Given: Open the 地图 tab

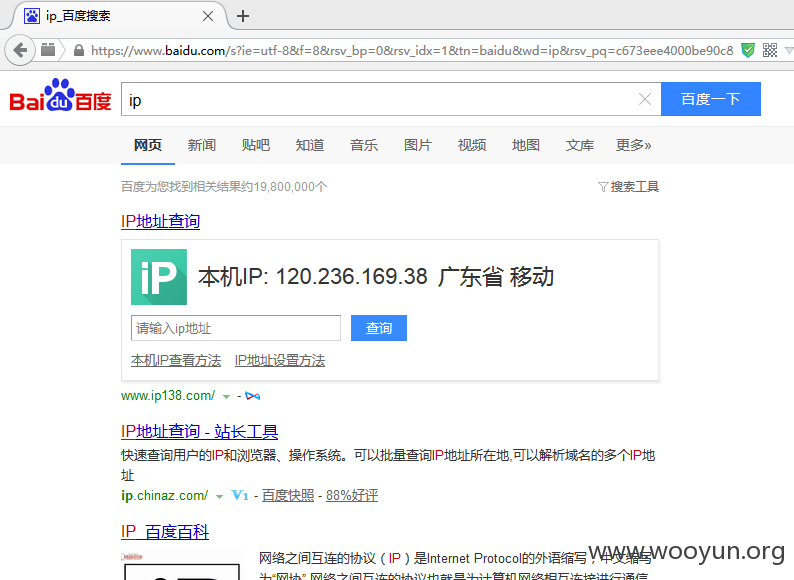Looking at the screenshot, I should 526,145.
